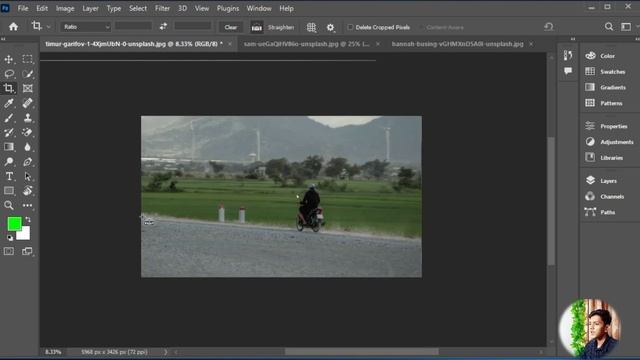Select the Clone Stamp tool
Screen dimensions: 640x360
click(x=27, y=118)
